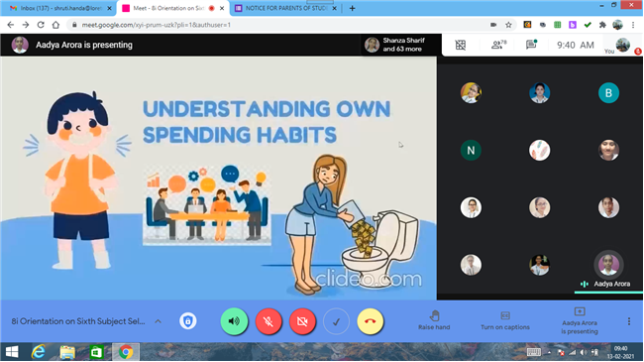
Task: Click the yellow leave call button
Action: (x=371, y=321)
